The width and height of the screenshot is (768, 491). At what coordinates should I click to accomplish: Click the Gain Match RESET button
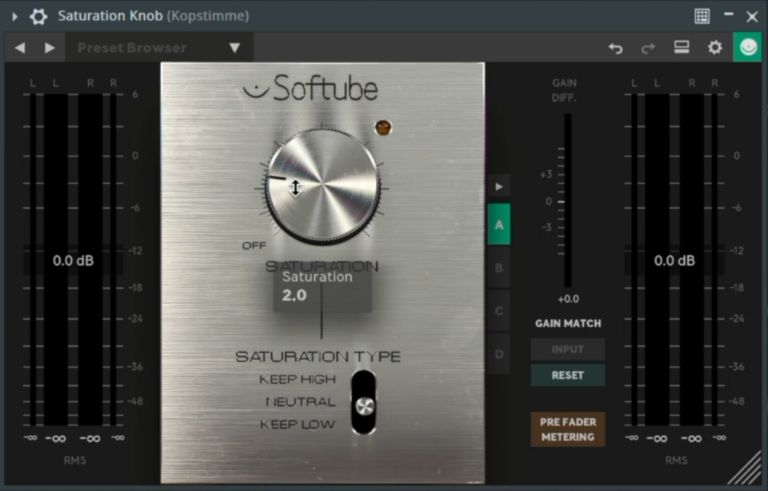(x=568, y=375)
